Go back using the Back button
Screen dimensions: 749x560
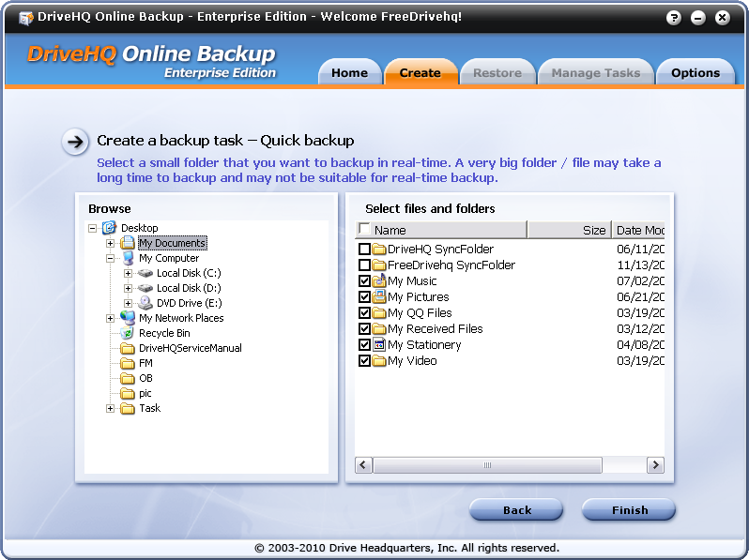pos(516,510)
